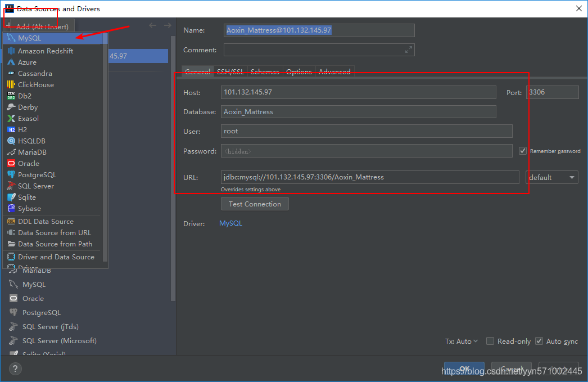
Task: Focus the Name input field
Action: coord(319,30)
